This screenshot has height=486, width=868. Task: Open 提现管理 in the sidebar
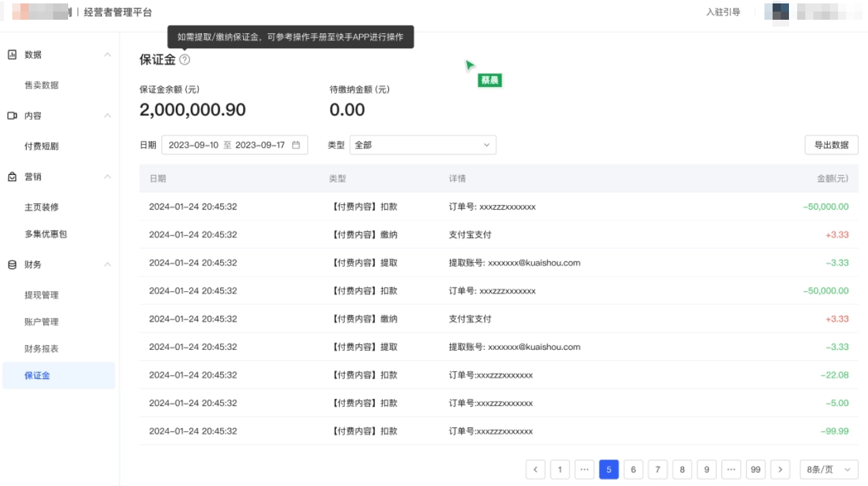(x=42, y=295)
